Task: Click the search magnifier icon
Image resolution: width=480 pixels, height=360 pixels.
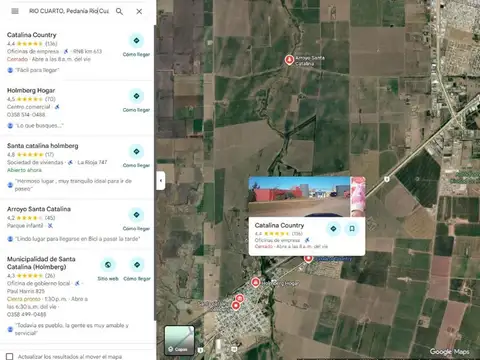Action: 119,11
